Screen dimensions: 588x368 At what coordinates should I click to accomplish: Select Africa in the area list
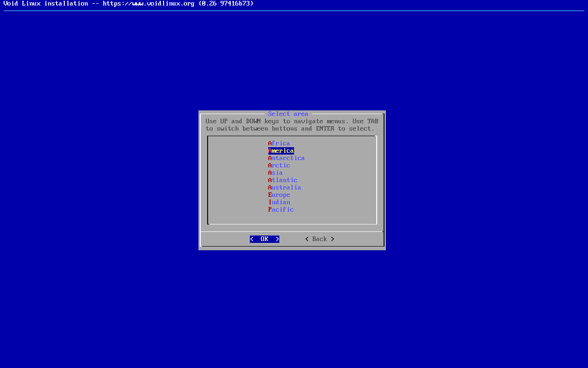click(279, 144)
